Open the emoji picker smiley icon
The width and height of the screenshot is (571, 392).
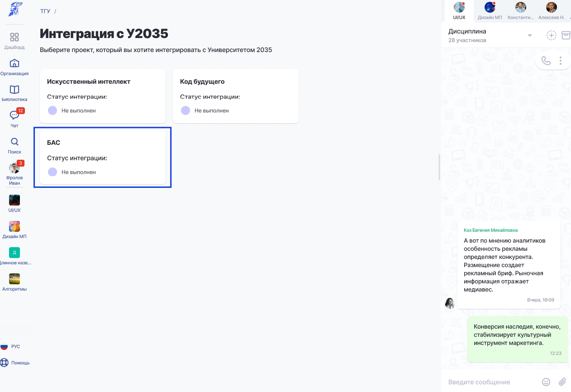[546, 382]
